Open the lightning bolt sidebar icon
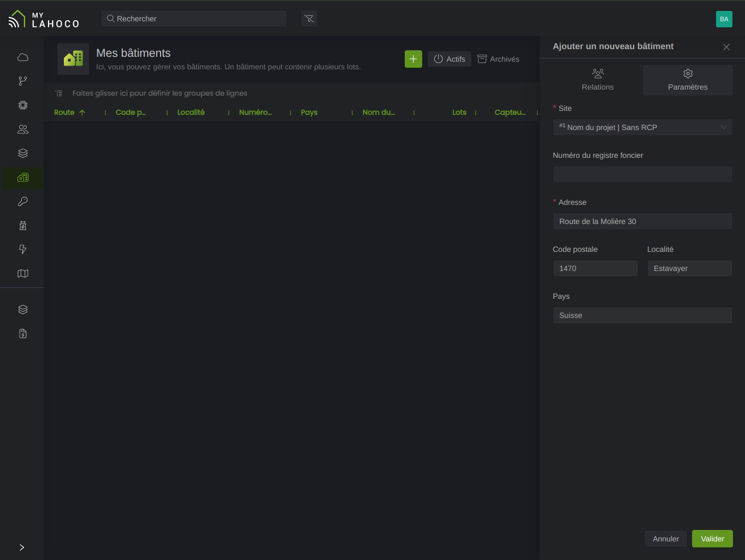The width and height of the screenshot is (745, 560). click(23, 250)
